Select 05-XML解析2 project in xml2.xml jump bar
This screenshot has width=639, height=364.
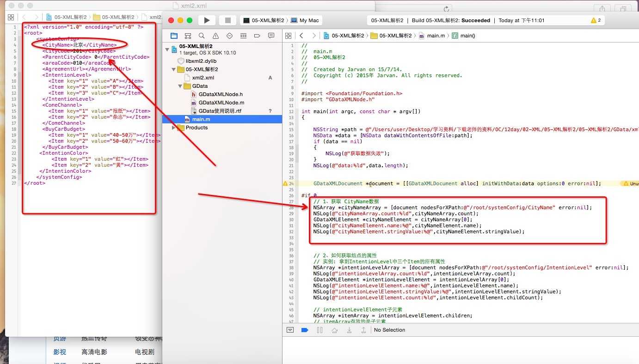coord(66,17)
